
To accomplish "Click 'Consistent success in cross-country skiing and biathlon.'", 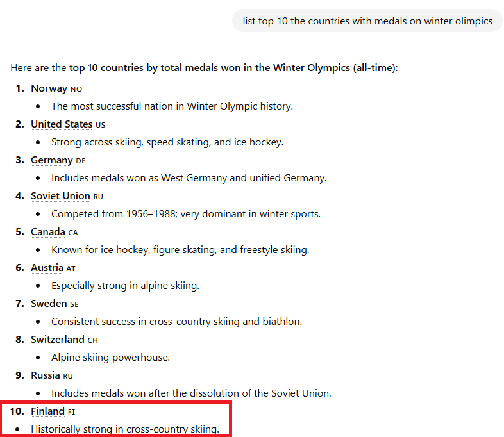I will pyautogui.click(x=177, y=322).
